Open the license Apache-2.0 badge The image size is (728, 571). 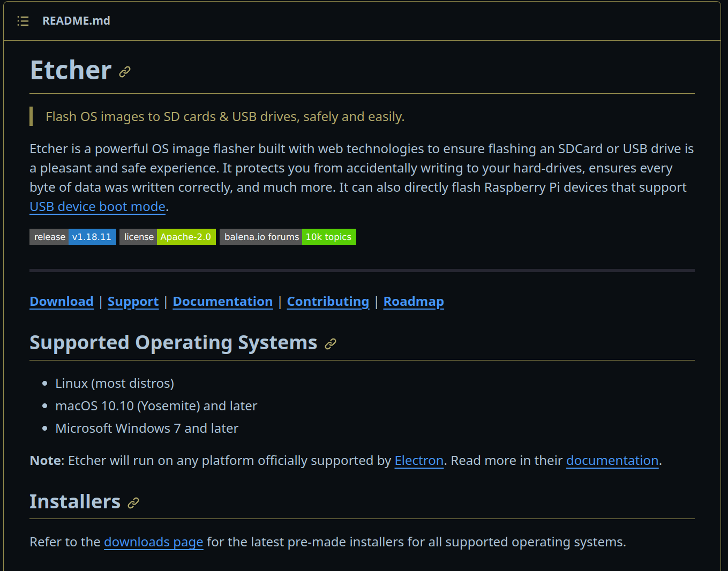point(168,237)
